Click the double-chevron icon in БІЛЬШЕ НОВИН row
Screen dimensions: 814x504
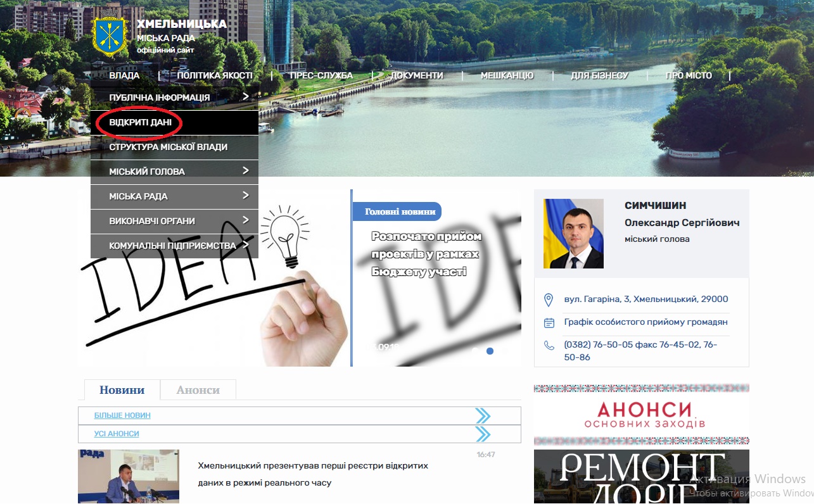tap(483, 415)
